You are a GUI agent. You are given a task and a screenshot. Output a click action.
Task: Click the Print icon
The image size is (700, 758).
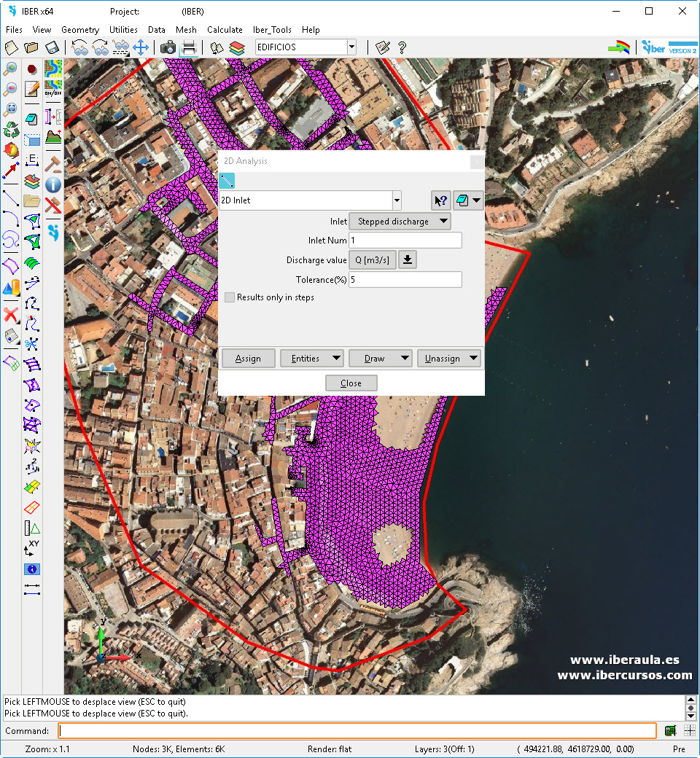[189, 47]
